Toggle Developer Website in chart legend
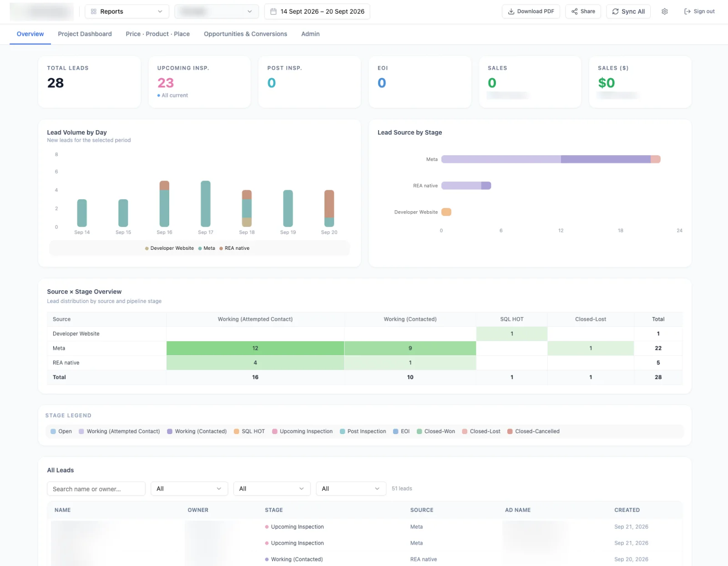 [169, 248]
